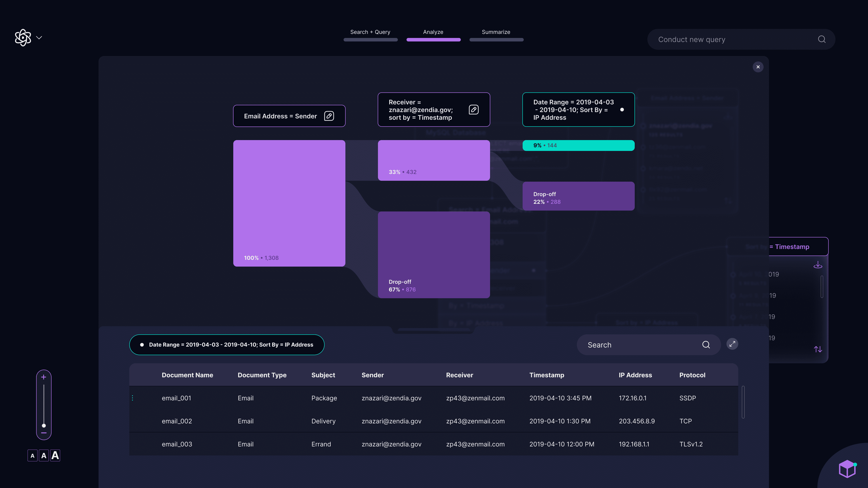Click IP address 172.16.0.1

pos(632,398)
